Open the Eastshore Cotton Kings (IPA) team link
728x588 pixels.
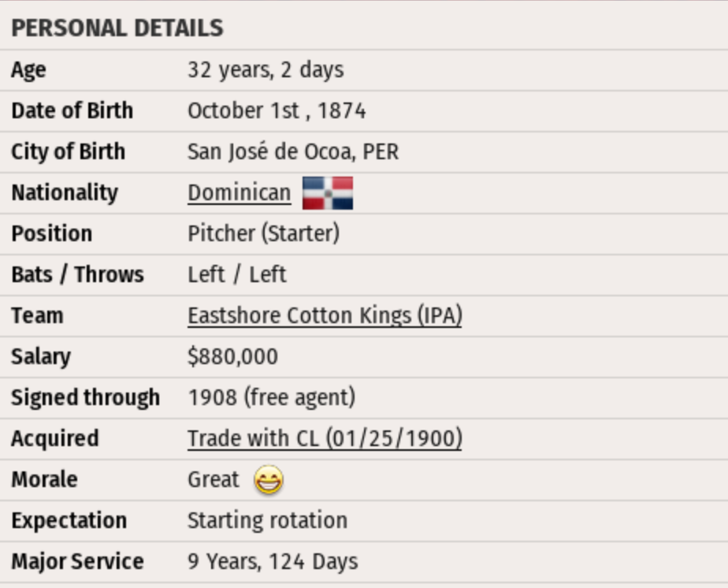click(x=325, y=316)
